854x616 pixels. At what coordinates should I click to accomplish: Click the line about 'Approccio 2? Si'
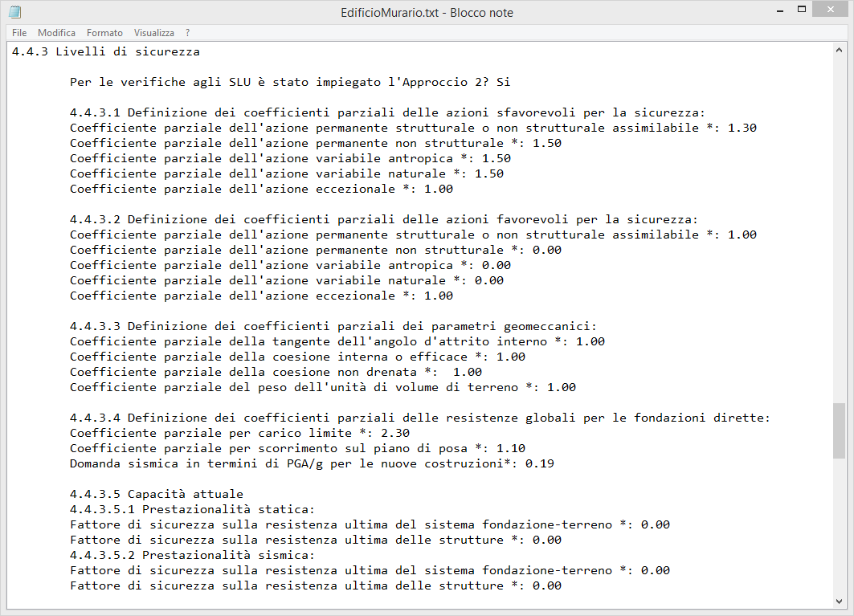[x=290, y=82]
